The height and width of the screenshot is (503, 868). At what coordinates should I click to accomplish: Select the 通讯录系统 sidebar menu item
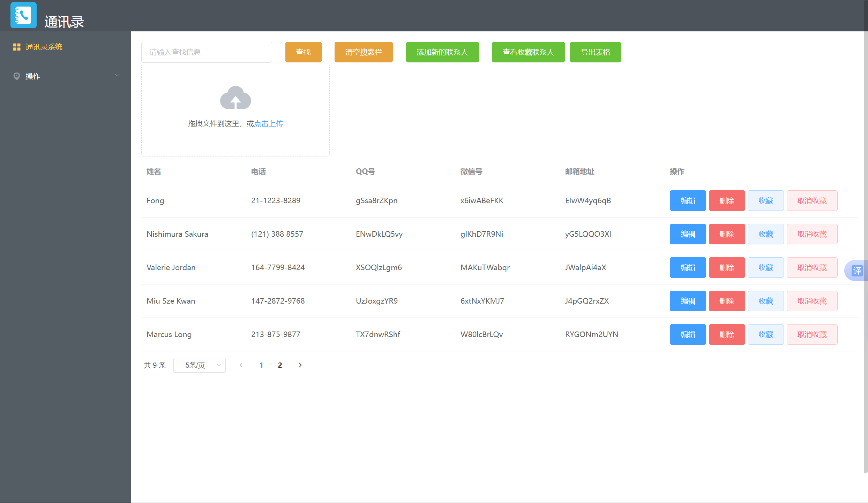point(44,47)
